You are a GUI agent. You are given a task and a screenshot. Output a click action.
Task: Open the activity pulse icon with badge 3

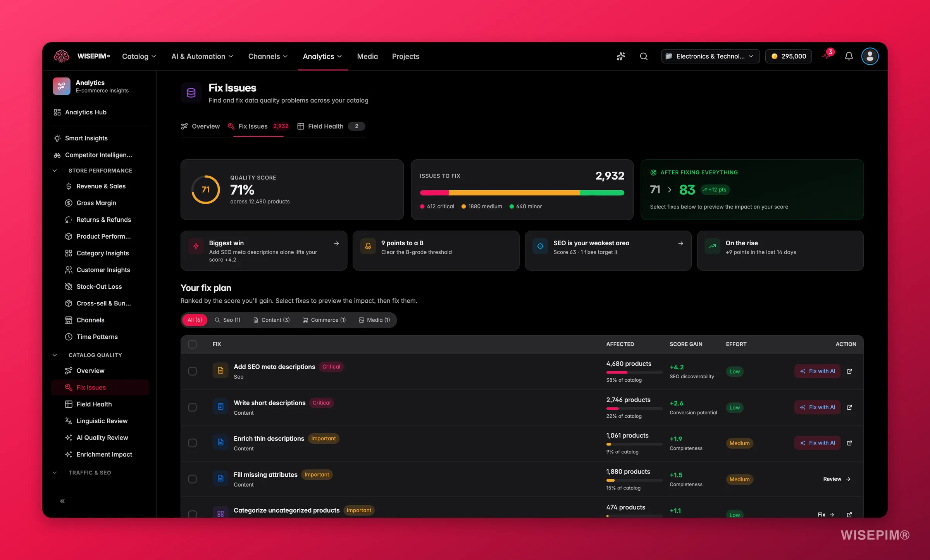(x=827, y=56)
